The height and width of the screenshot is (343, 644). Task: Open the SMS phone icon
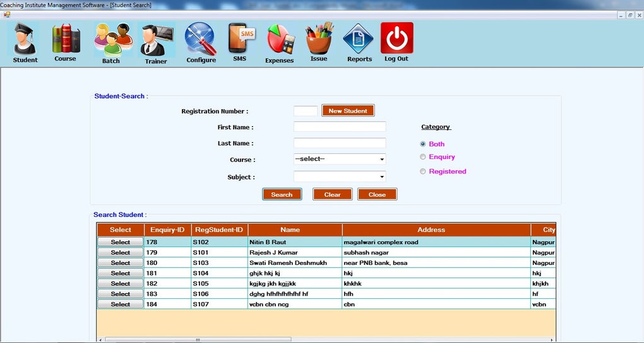[x=241, y=38]
